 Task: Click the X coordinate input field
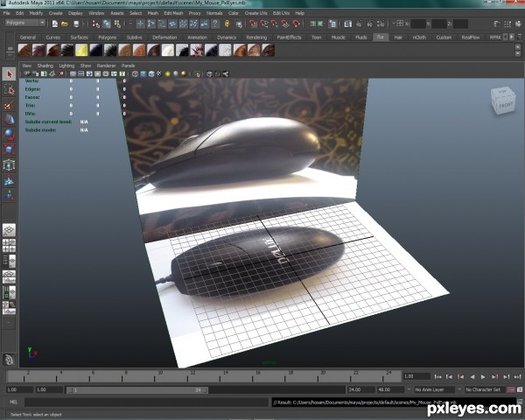pos(418,24)
